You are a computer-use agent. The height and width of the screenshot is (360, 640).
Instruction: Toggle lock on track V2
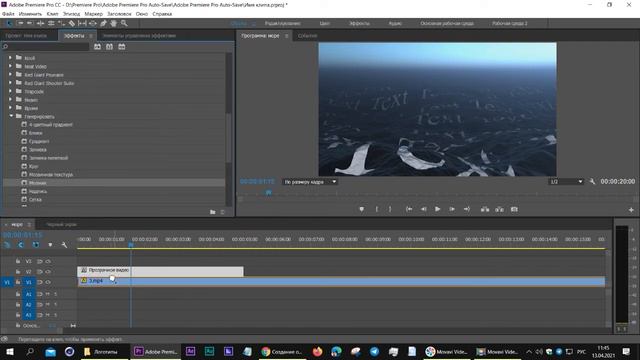pyautogui.click(x=18, y=271)
